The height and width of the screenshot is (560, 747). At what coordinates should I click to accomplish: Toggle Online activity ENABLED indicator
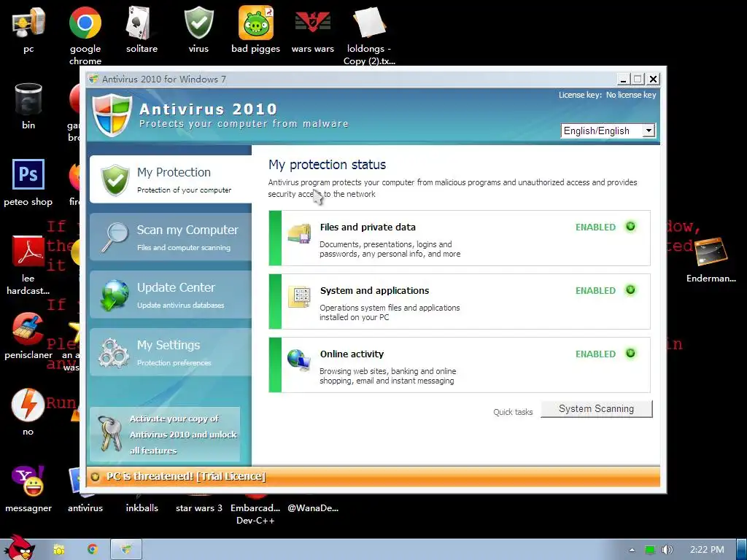pos(630,354)
